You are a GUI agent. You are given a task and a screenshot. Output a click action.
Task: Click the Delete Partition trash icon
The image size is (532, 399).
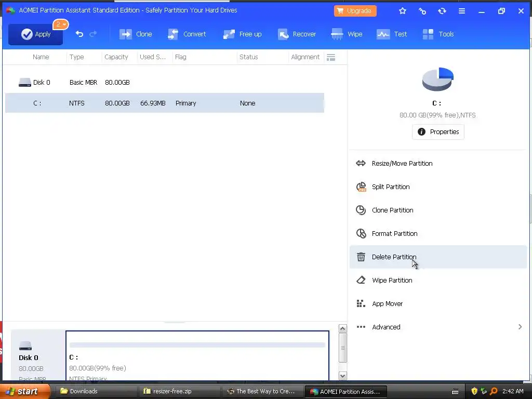(361, 257)
